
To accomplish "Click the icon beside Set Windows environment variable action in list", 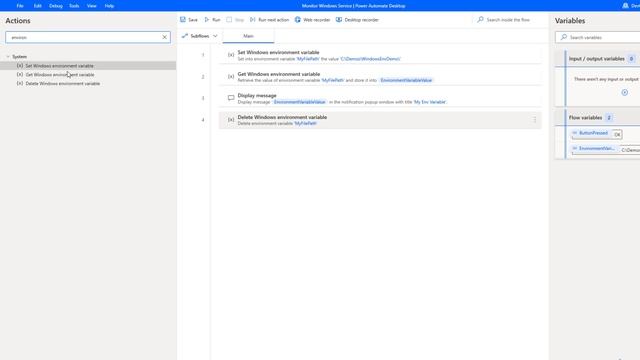I will (20, 66).
